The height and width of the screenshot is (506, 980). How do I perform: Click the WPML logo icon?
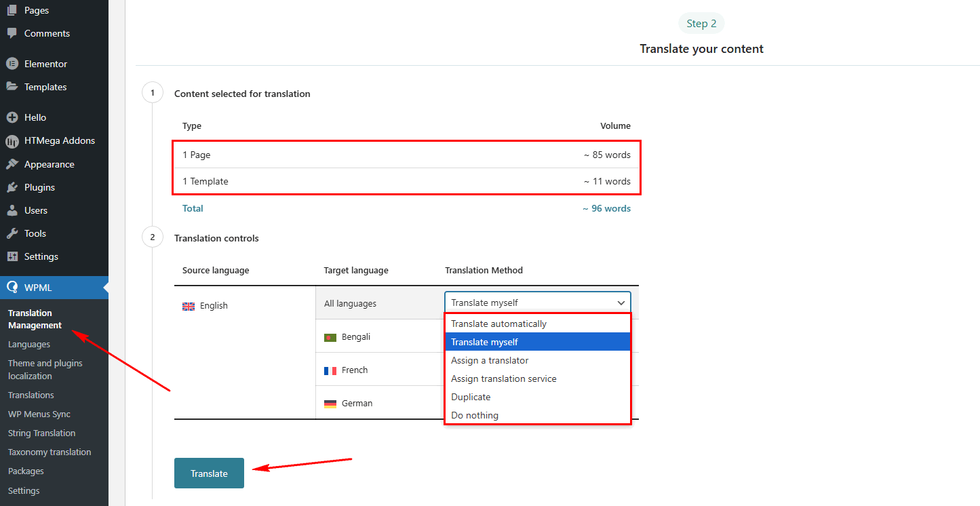click(x=12, y=288)
